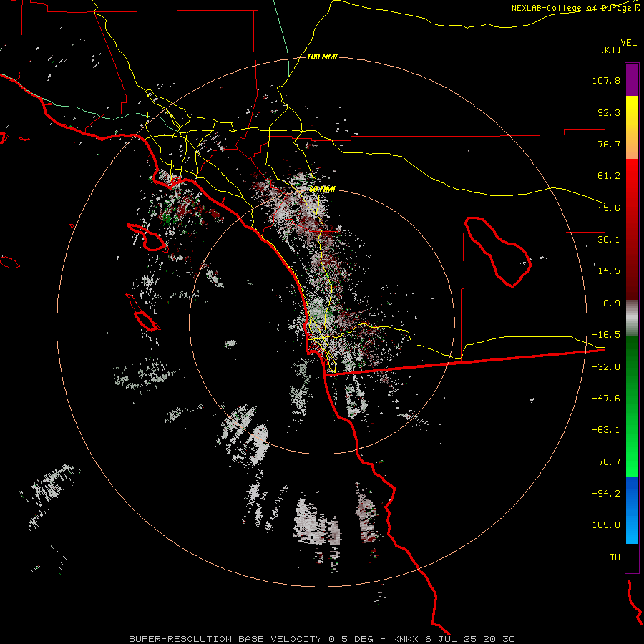Pick the green segment of velocity color bar
644x644 pixels.
point(632,406)
